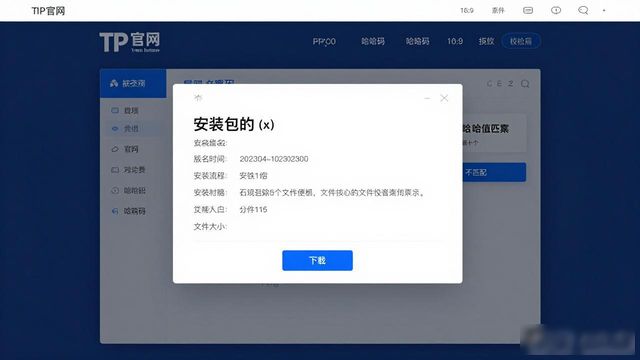Click the alert bubble icon in the top bar

pyautogui.click(x=556, y=11)
